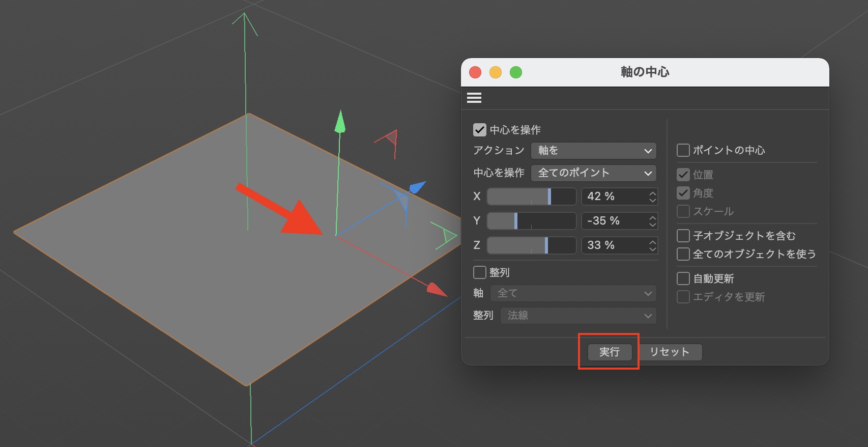
Task: Open the 中心を操作 dropdown showing 全てのポイント
Action: (593, 173)
